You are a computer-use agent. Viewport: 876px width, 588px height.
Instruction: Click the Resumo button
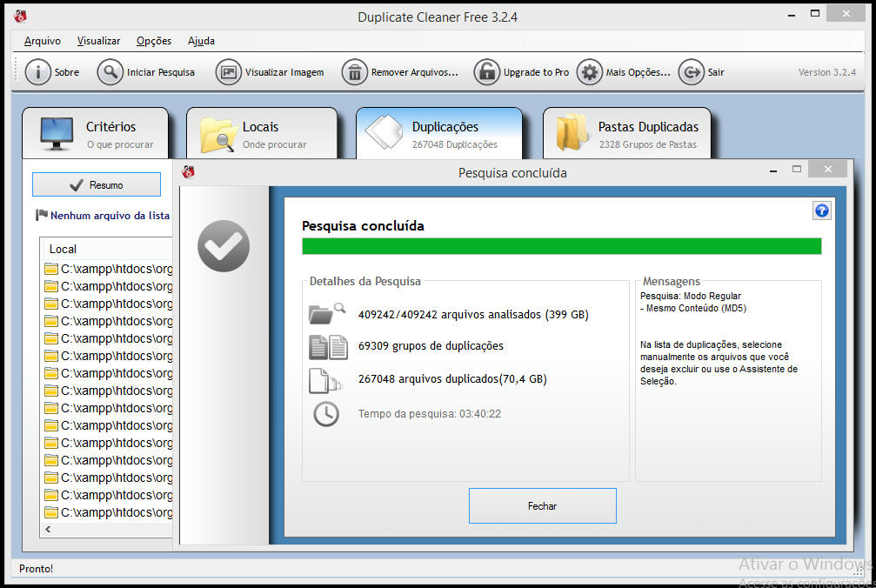pyautogui.click(x=97, y=184)
